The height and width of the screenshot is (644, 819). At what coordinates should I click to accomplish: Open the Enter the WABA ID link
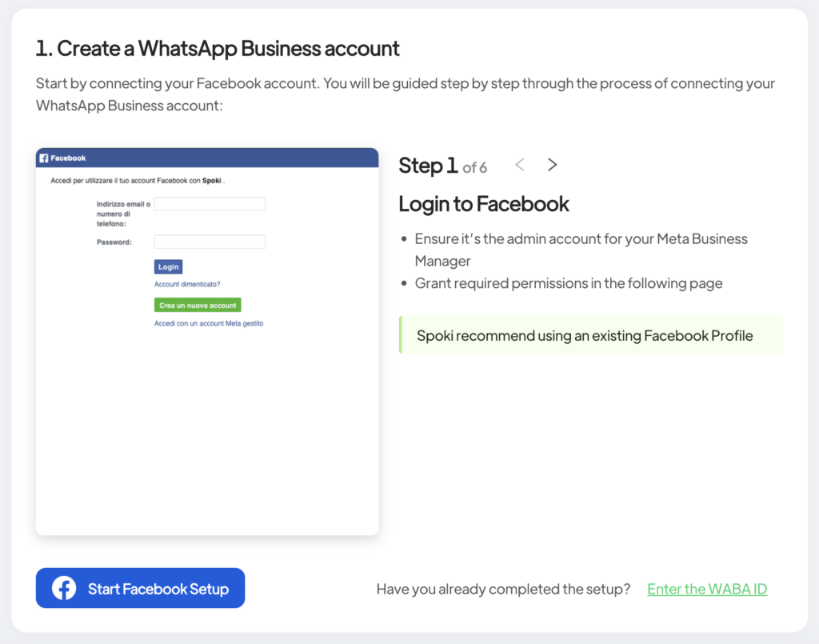(x=707, y=589)
